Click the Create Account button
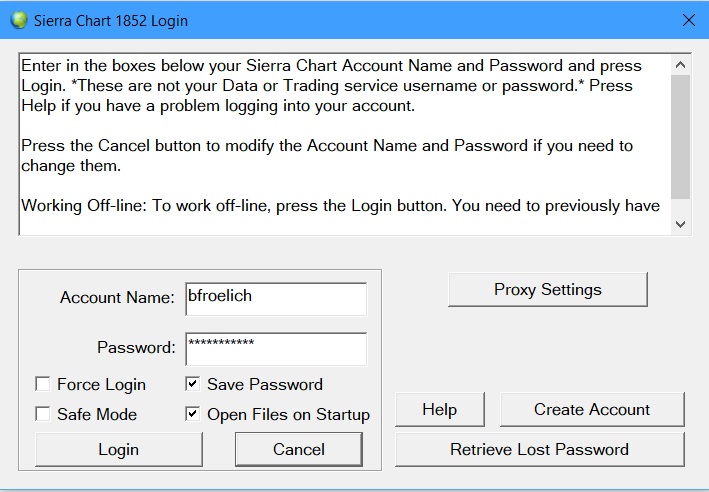Screen dimensions: 709x492 tap(592, 409)
